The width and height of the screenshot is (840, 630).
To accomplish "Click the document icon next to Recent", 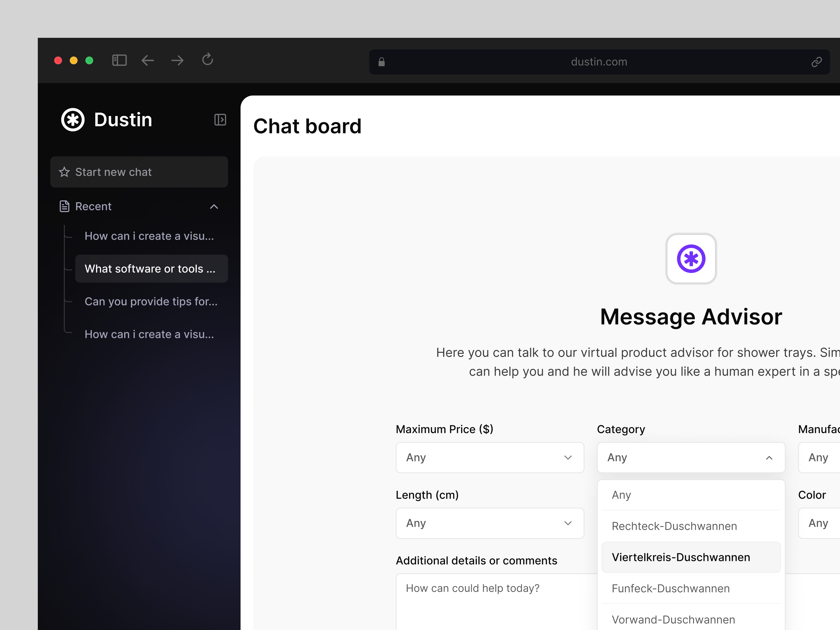I will tap(65, 206).
